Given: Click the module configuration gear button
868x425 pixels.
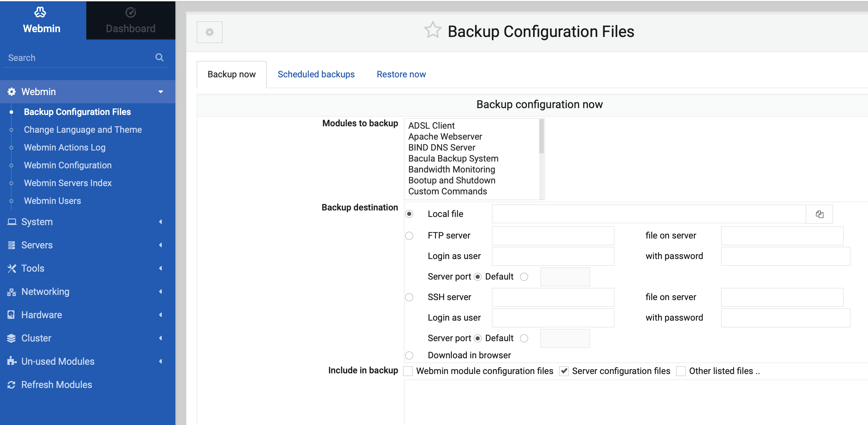Looking at the screenshot, I should [x=210, y=32].
